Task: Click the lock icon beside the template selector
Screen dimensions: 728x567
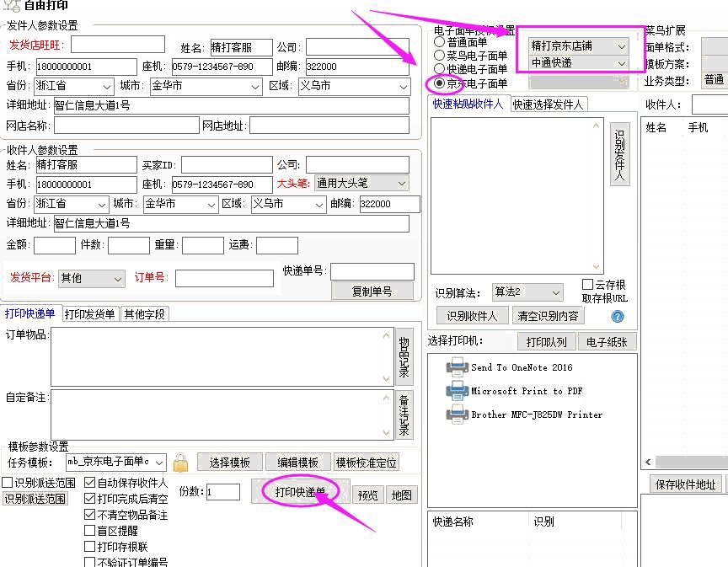Action: point(179,462)
